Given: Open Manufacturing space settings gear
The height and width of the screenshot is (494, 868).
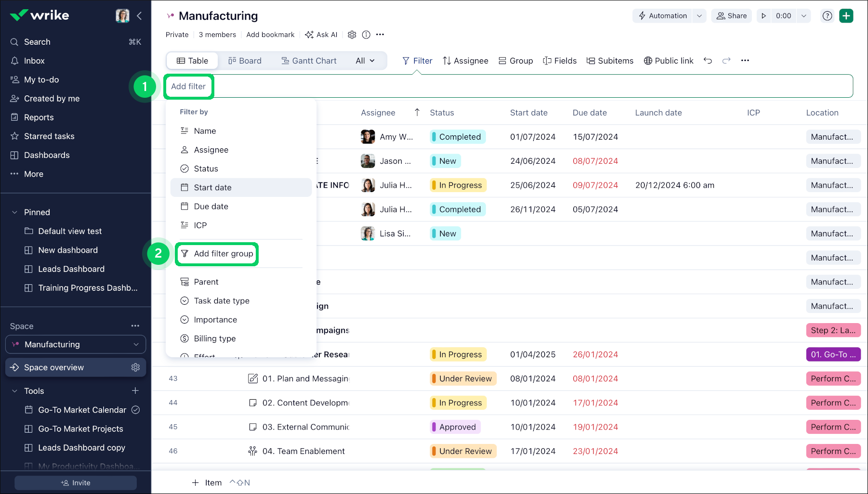Looking at the screenshot, I should (352, 35).
